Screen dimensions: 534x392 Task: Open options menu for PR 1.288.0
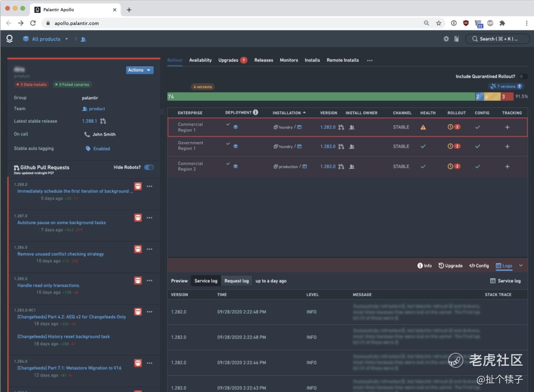coord(149,186)
